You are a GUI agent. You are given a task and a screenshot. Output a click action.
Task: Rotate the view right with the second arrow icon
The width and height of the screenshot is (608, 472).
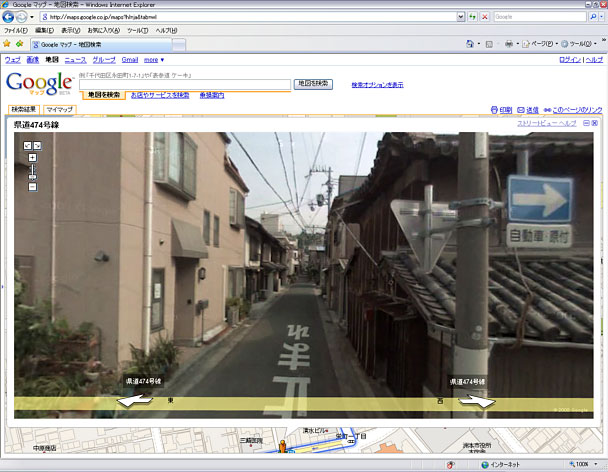pos(37,145)
